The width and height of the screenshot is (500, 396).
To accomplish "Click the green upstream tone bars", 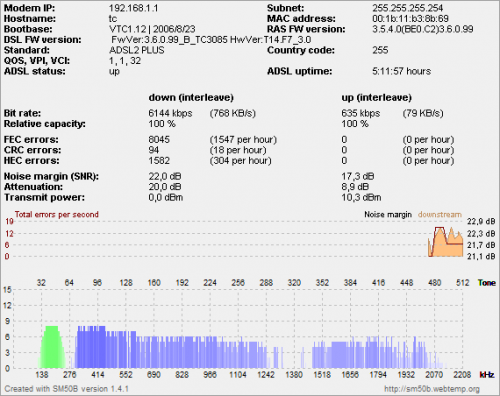I will coord(52,347).
